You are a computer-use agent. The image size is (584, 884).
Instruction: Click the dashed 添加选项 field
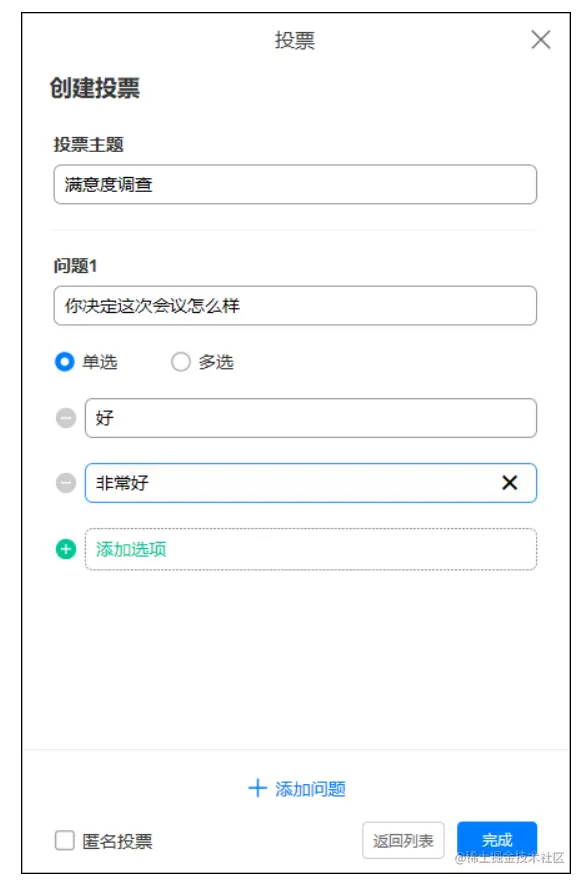click(300, 548)
